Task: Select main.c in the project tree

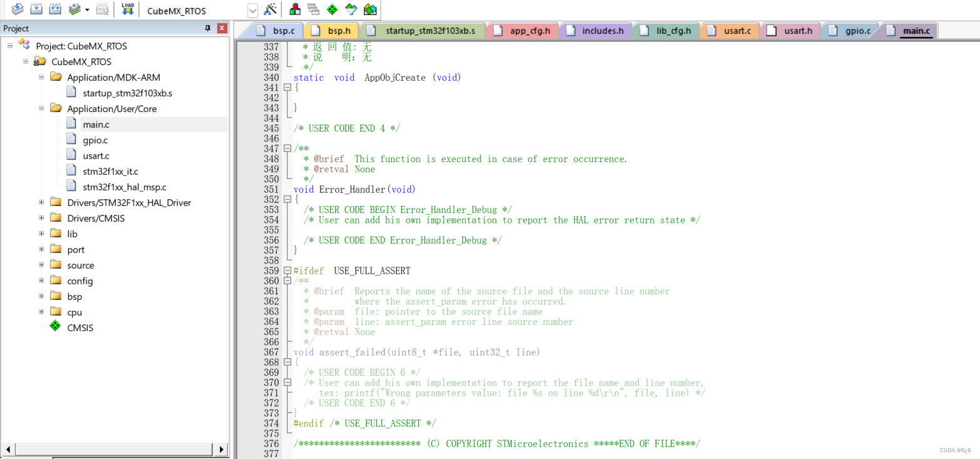Action: (x=96, y=125)
